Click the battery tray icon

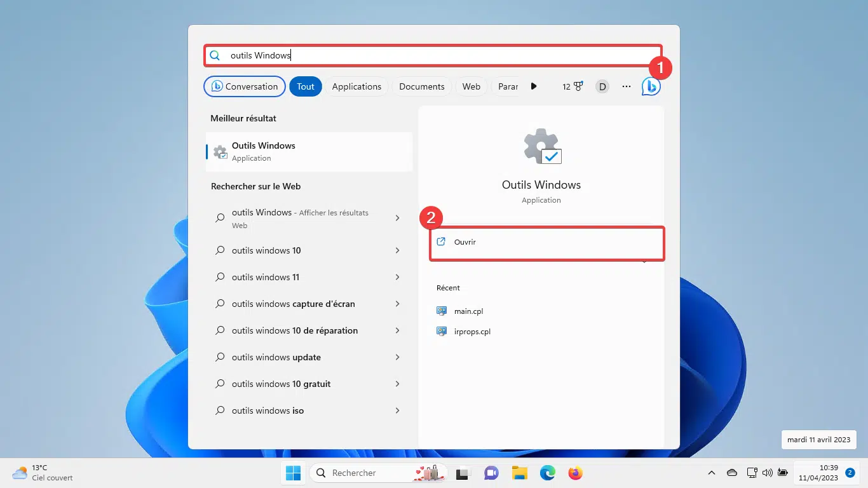[x=783, y=473]
